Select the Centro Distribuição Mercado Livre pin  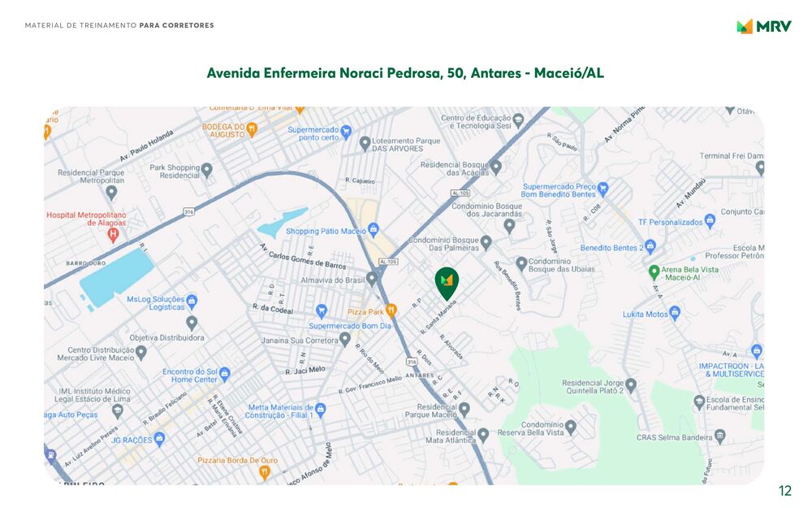[x=140, y=353]
